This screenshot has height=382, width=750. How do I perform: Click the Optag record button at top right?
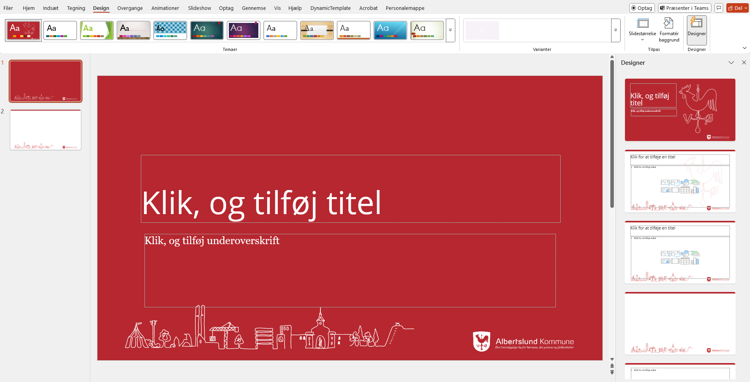point(641,8)
